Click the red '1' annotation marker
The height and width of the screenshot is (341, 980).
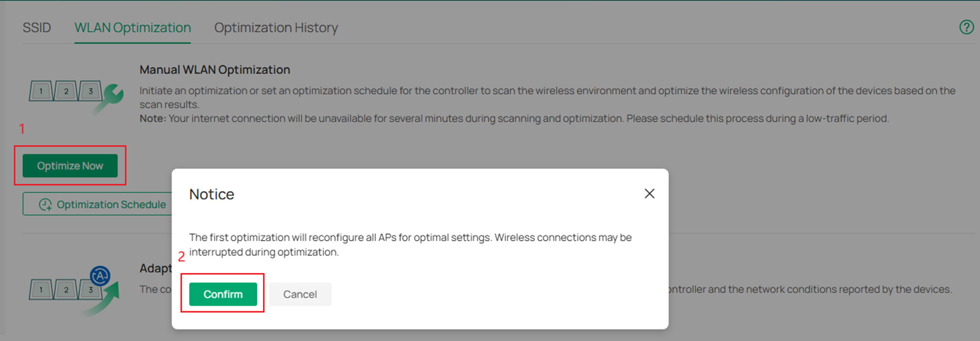(22, 128)
